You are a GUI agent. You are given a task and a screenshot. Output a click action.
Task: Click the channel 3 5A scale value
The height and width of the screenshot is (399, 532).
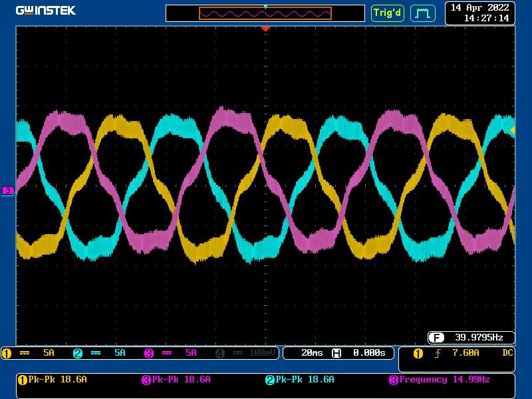(191, 353)
